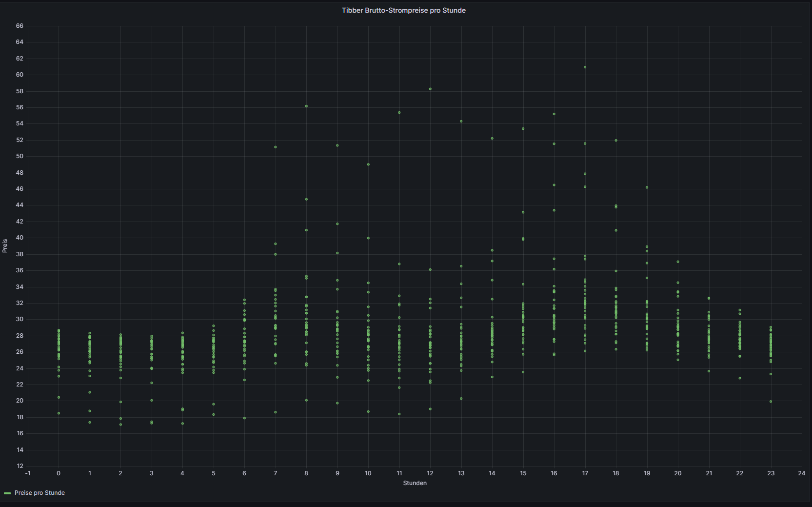Click the 'Stunden' x-axis label
Image resolution: width=812 pixels, height=507 pixels.
tap(415, 483)
